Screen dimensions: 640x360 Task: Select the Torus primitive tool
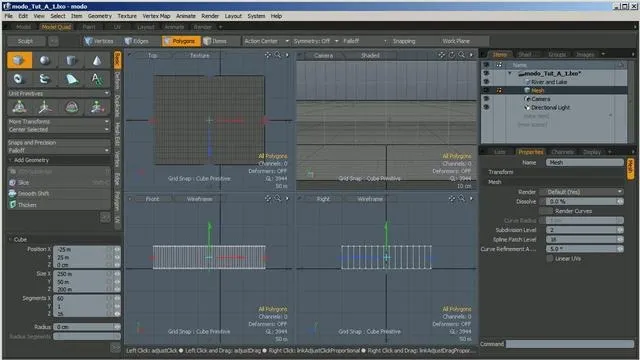pyautogui.click(x=19, y=79)
